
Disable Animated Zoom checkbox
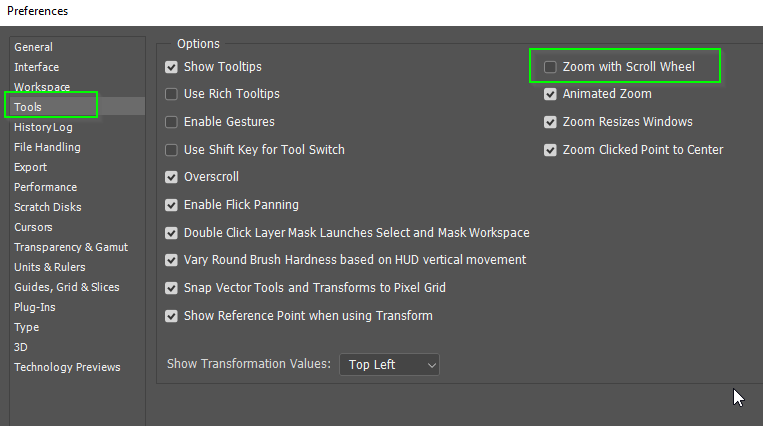pyautogui.click(x=550, y=94)
